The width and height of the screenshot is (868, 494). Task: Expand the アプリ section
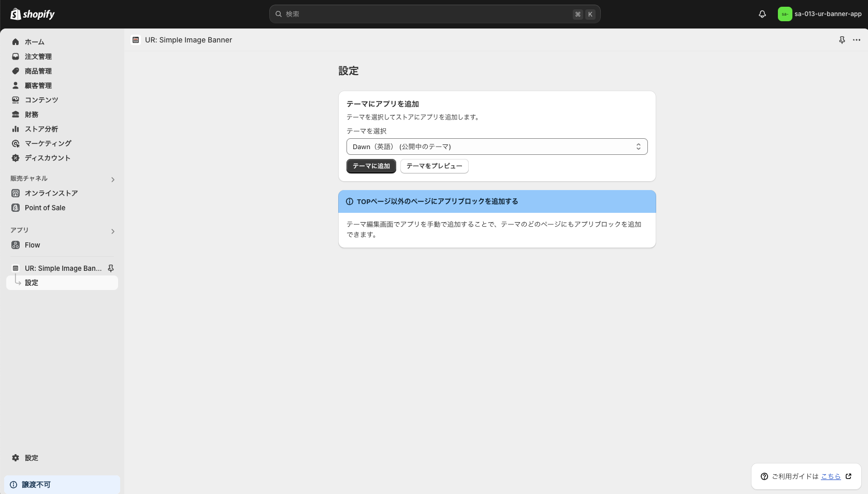112,231
